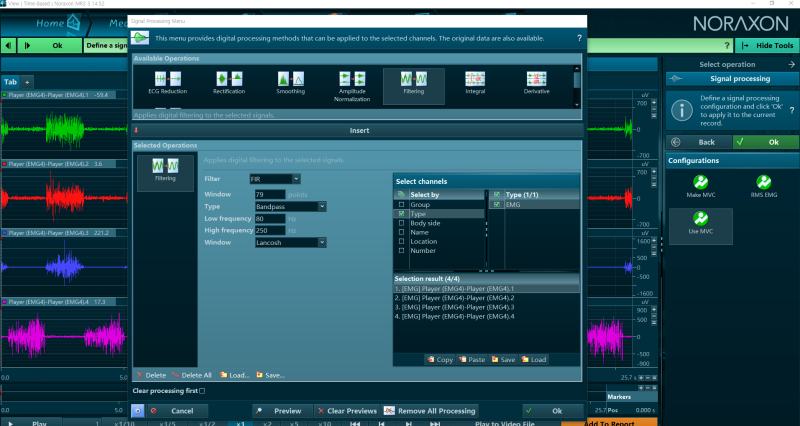Copy the channel selection
The image size is (800, 426).
coord(440,360)
